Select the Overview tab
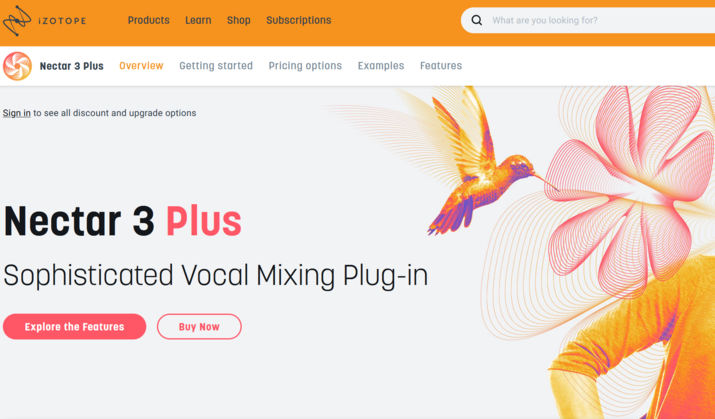 tap(141, 66)
